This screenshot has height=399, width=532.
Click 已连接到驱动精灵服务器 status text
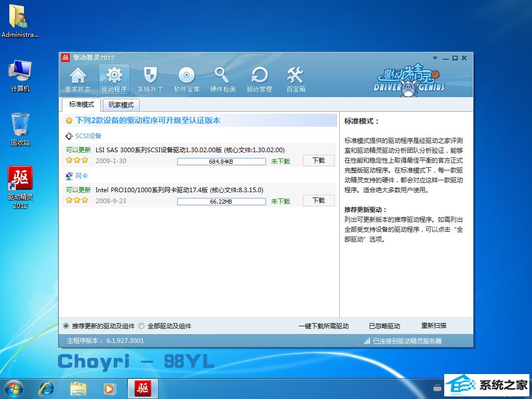407,341
